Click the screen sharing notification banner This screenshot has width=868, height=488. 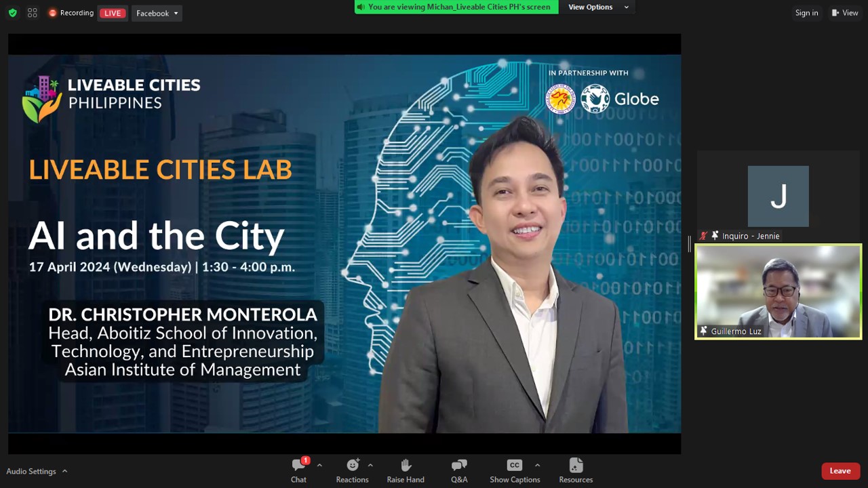coord(456,7)
